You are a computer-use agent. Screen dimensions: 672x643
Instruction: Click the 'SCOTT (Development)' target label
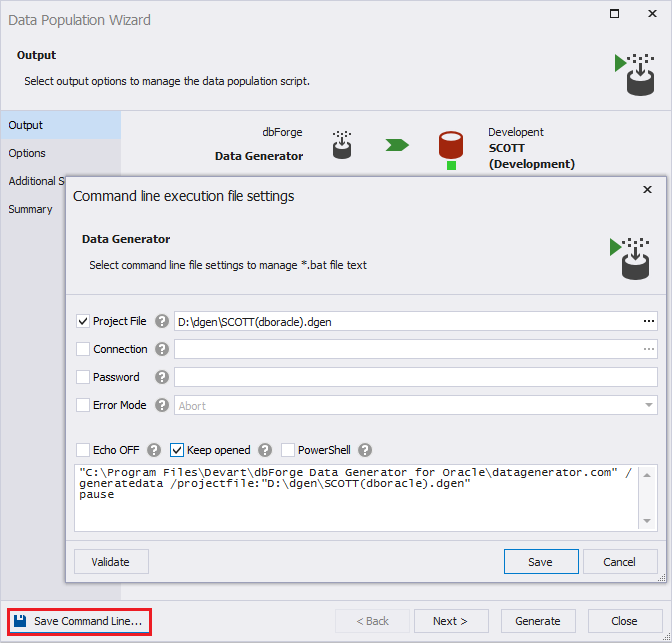point(531,156)
